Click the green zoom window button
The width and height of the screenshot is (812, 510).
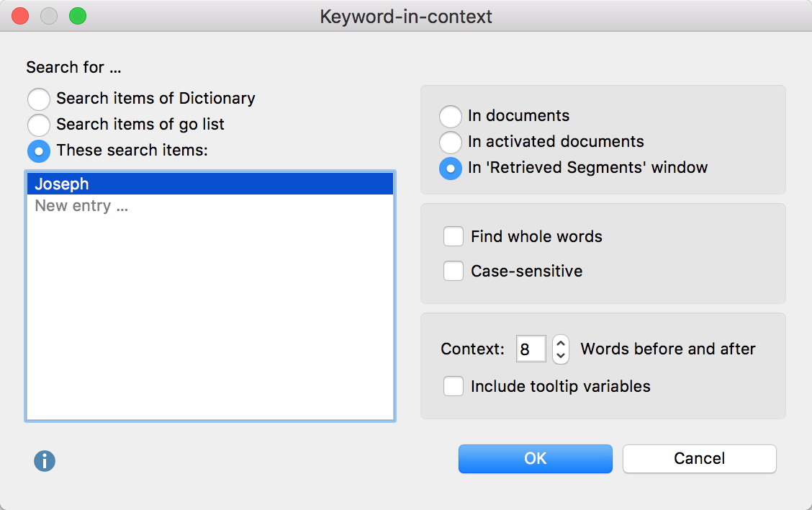[x=78, y=16]
